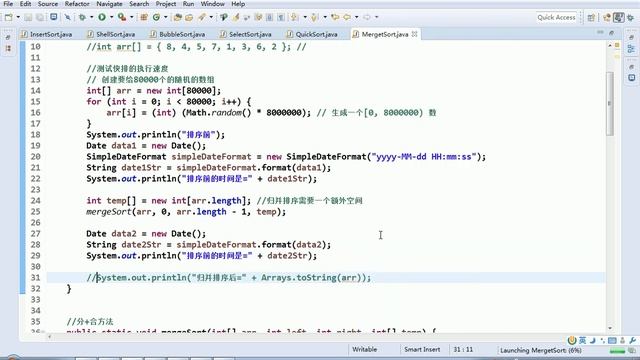Open the Next Annotation dropdown arrow

[x=305, y=17]
